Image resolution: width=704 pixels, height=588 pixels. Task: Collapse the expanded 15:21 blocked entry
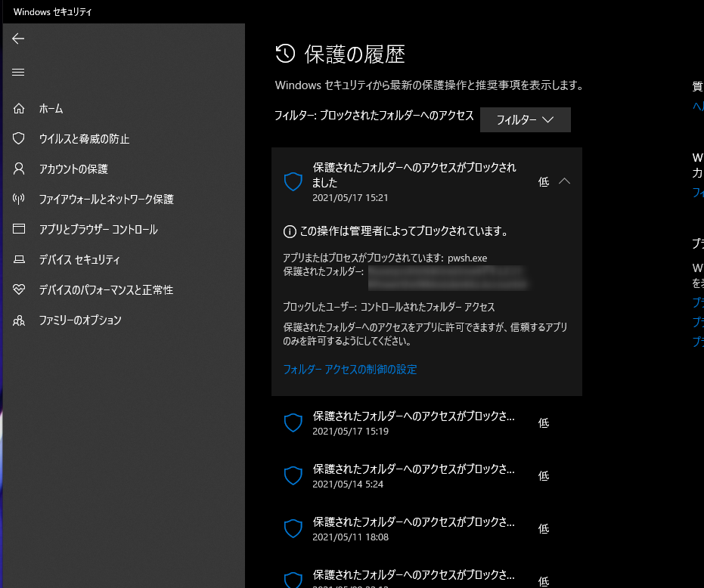pos(565,181)
